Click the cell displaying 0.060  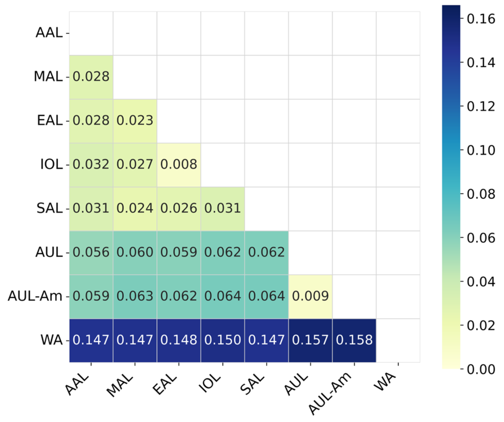click(135, 252)
